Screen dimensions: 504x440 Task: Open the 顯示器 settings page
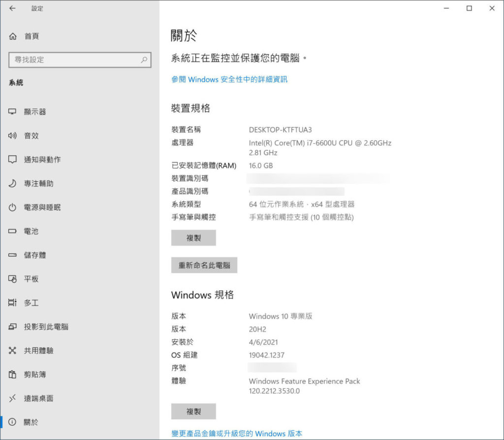(x=80, y=112)
